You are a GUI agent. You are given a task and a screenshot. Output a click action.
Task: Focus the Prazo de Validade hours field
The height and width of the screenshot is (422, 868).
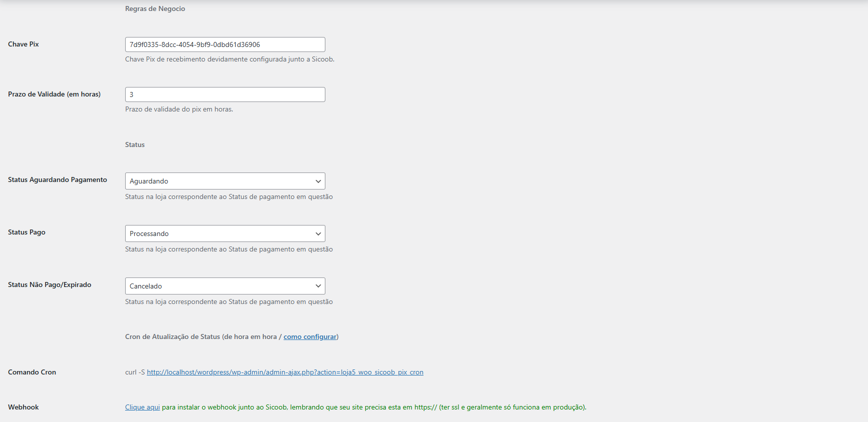click(225, 94)
